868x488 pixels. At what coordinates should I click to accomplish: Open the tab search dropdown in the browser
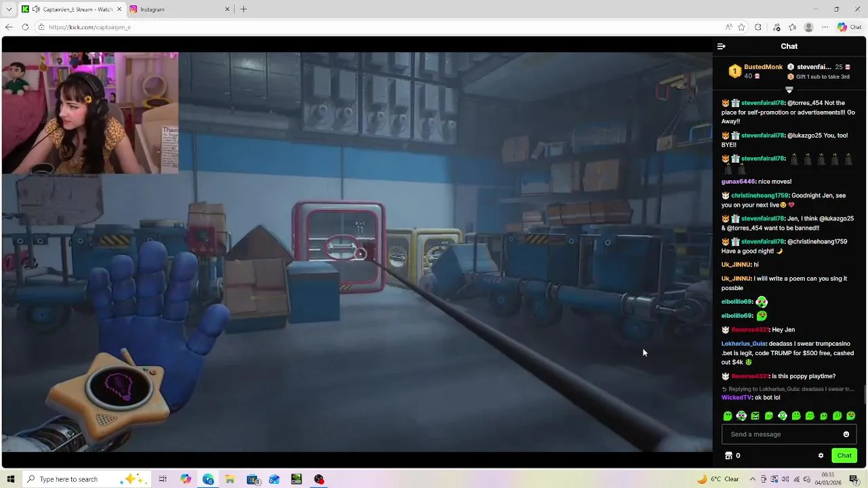point(9,9)
